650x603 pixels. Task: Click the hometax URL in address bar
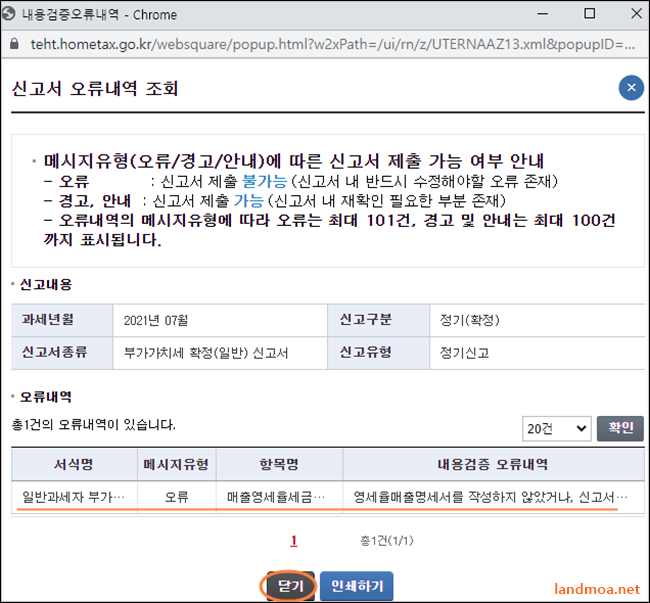pos(332,44)
